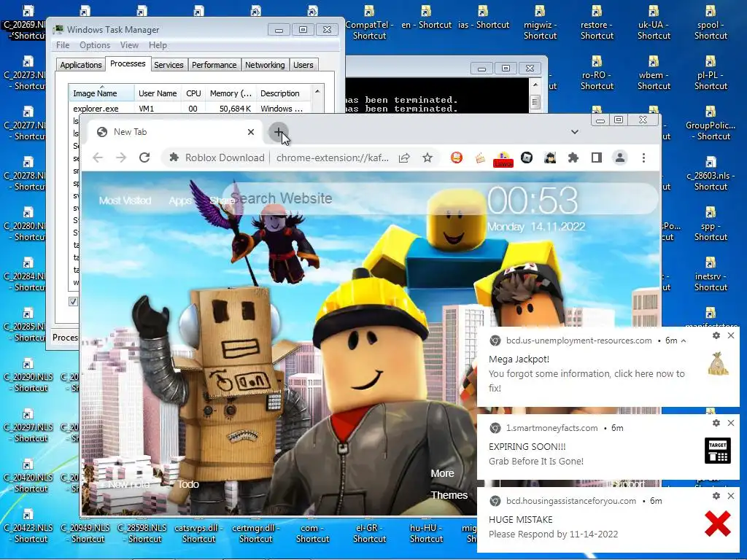
Task: Open Most Visited on new tab page
Action: coord(125,201)
